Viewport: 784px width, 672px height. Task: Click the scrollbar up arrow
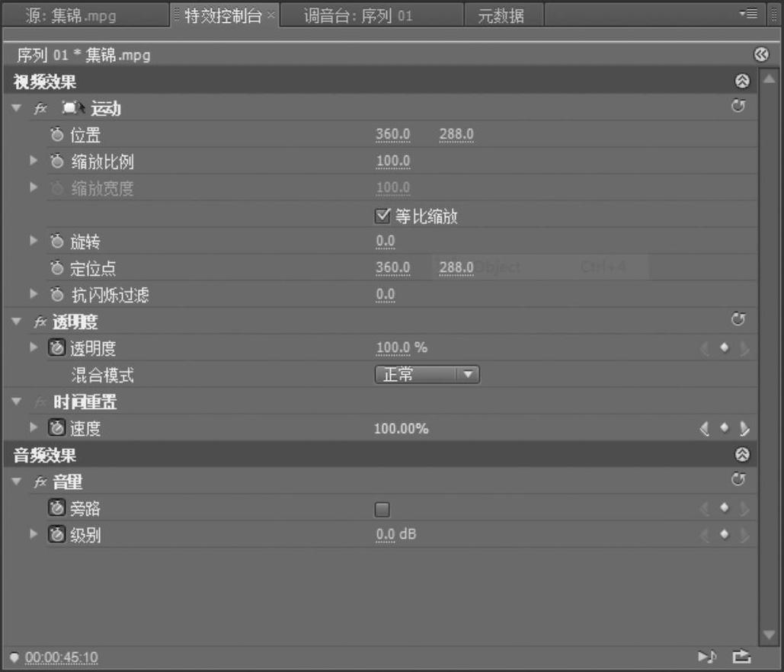point(769,79)
